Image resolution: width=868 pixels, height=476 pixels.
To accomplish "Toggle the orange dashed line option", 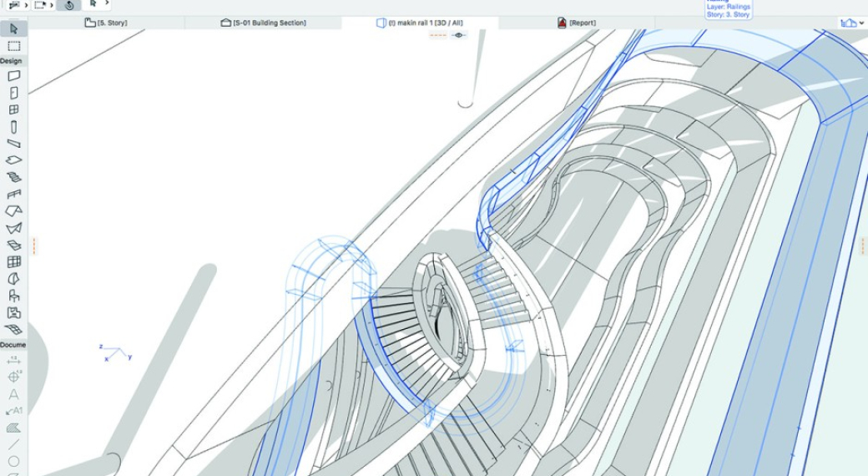I will click(437, 35).
